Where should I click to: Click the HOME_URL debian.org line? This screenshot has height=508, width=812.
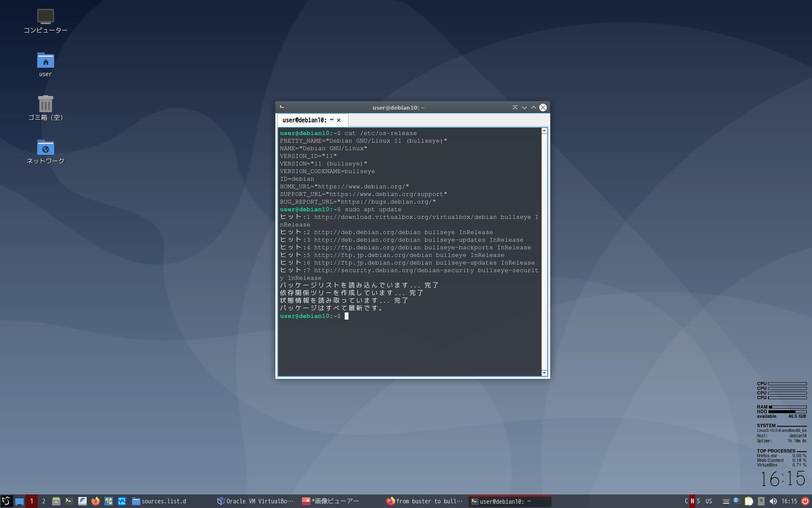[x=344, y=187]
